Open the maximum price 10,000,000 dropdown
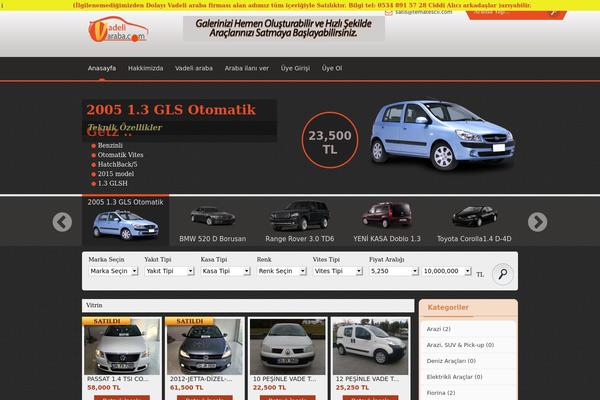The height and width of the screenshot is (400, 600). (447, 271)
